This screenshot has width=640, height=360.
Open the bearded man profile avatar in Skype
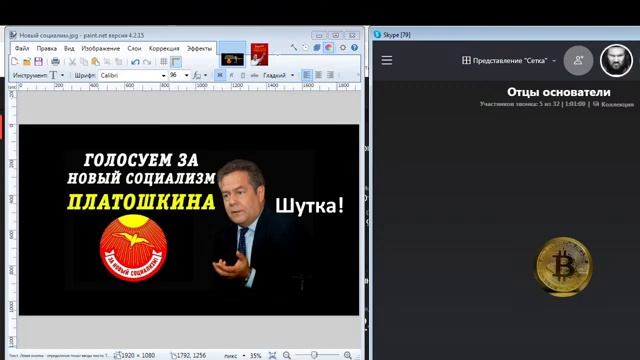(616, 60)
